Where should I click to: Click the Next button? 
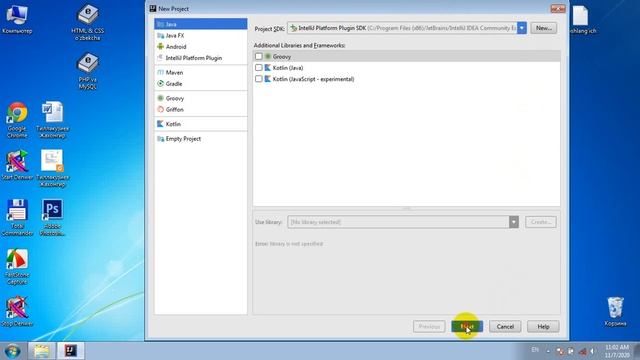(467, 327)
